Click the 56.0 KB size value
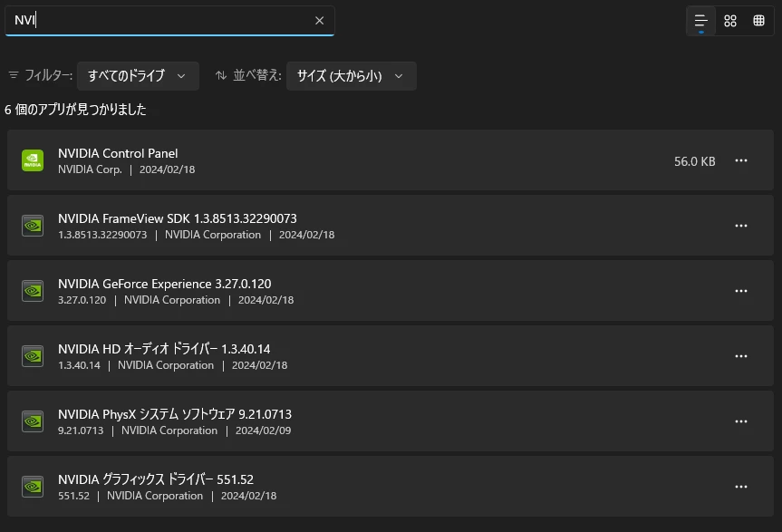The height and width of the screenshot is (532, 782). pos(694,161)
